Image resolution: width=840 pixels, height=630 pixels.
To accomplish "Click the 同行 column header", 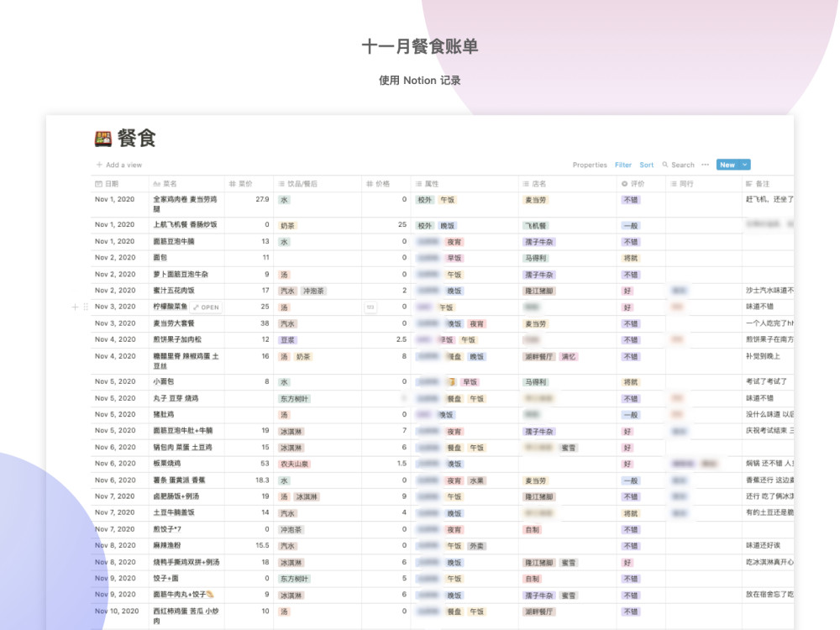I will [x=704, y=184].
